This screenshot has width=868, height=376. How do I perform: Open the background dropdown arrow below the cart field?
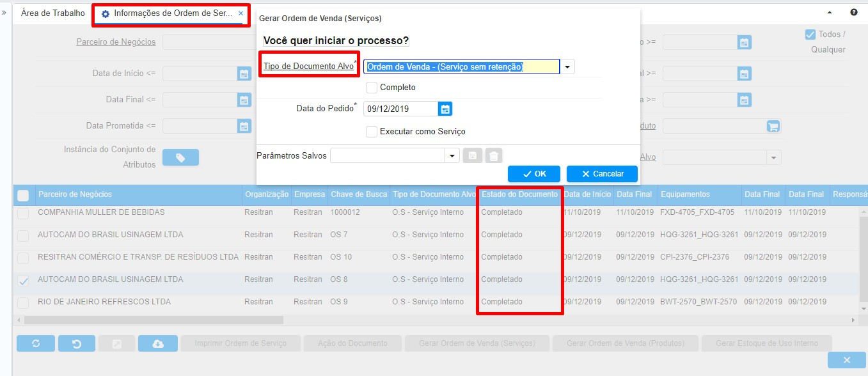click(x=774, y=157)
